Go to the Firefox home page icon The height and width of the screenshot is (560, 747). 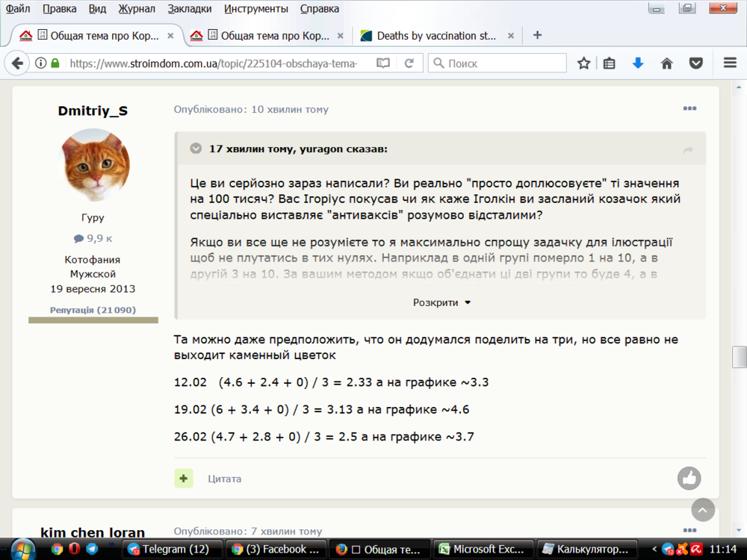666,63
